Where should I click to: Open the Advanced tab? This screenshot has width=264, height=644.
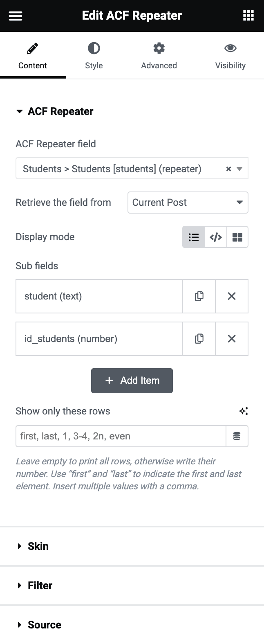[x=159, y=56]
